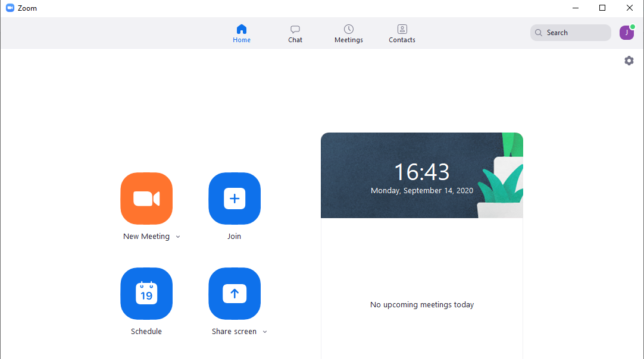Click the Schedule label
This screenshot has width=644, height=359.
coord(146,332)
